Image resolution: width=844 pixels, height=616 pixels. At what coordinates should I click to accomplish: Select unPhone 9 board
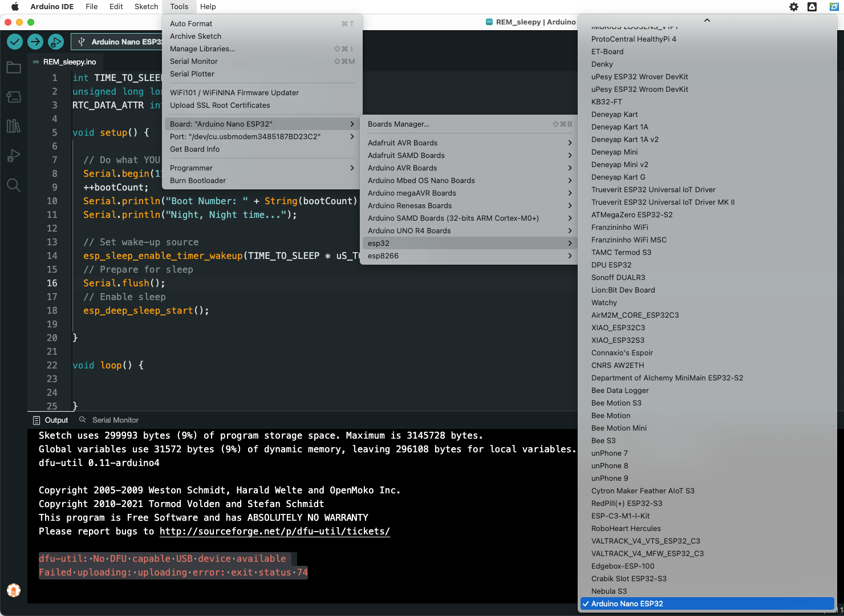coord(707,478)
